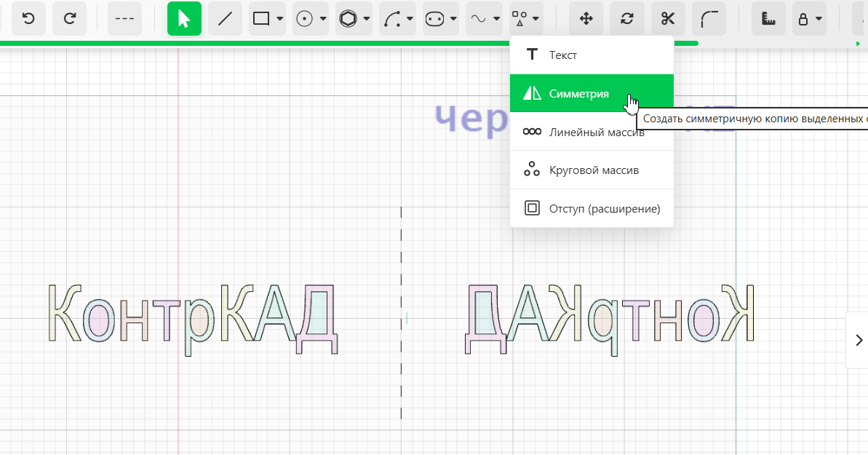Image resolution: width=868 pixels, height=455 pixels.
Task: Select the rounded slot shape tool
Action: click(x=434, y=19)
